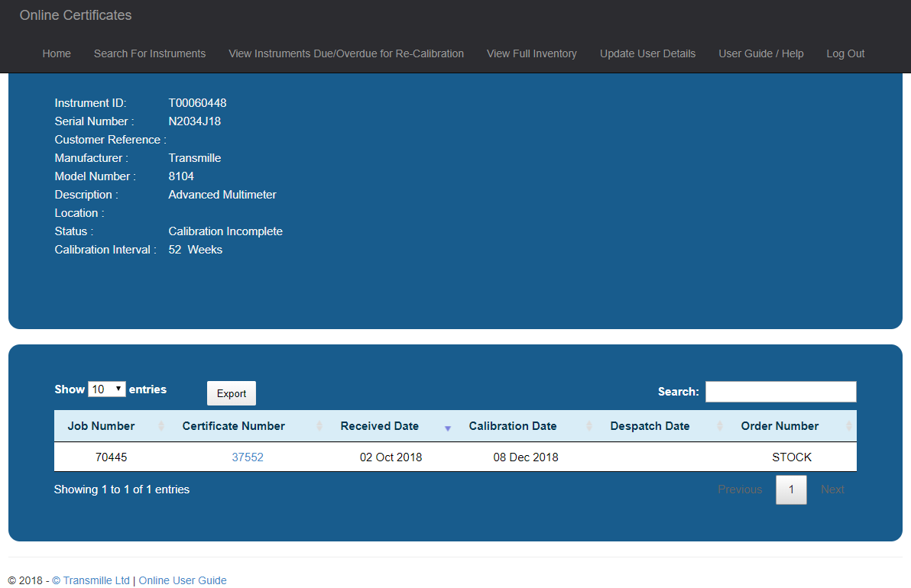Open View Instruments Due/Overdue for Re-Calibration

[346, 53]
